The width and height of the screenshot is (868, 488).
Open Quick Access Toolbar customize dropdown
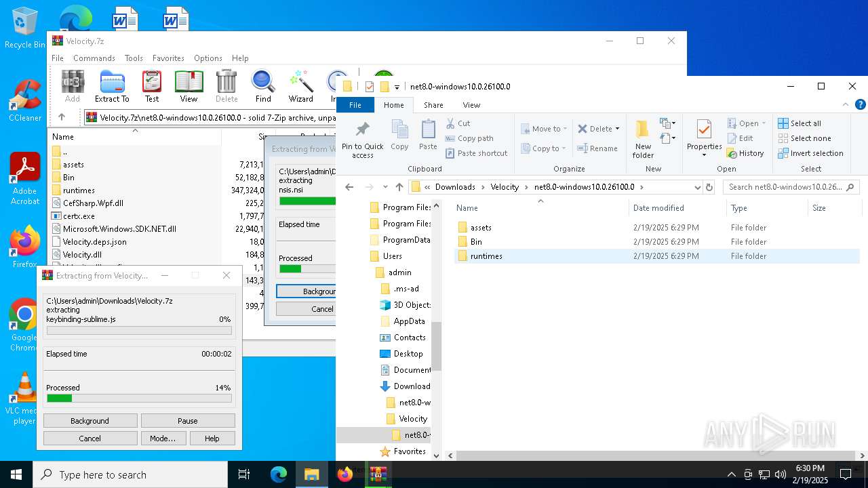(x=397, y=87)
